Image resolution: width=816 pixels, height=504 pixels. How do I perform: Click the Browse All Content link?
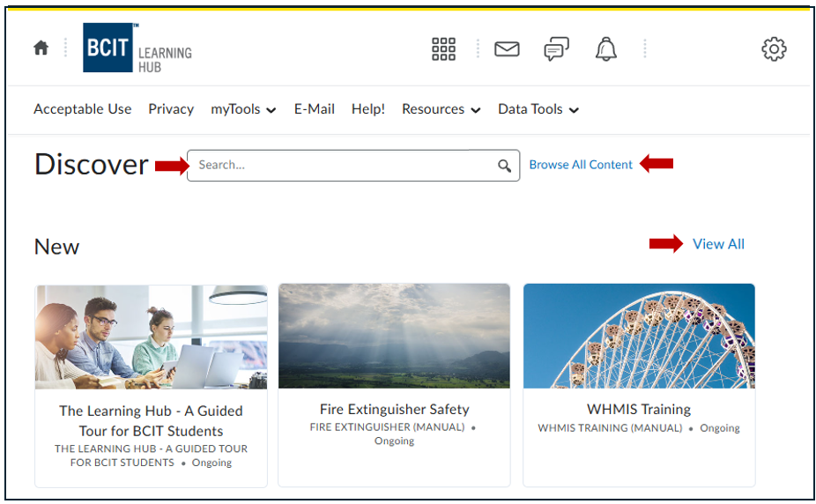pyautogui.click(x=581, y=165)
